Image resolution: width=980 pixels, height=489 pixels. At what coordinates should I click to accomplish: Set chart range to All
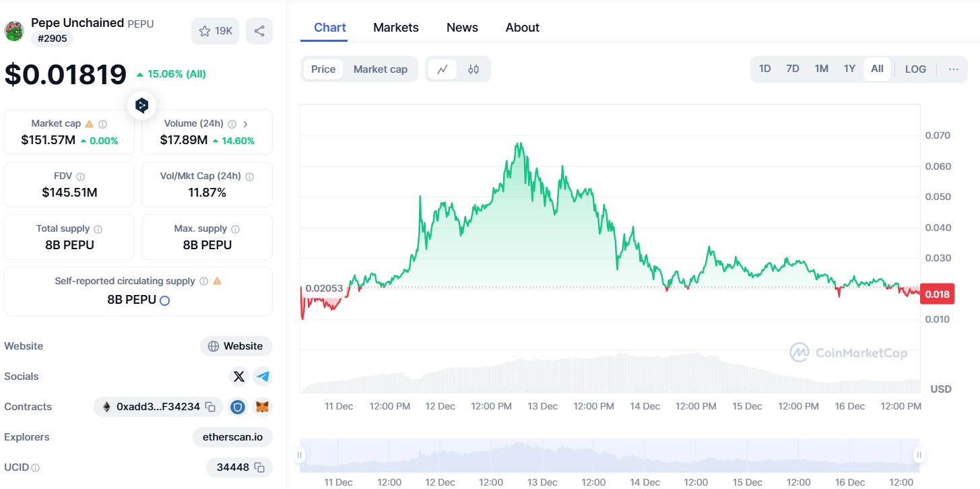(x=877, y=69)
